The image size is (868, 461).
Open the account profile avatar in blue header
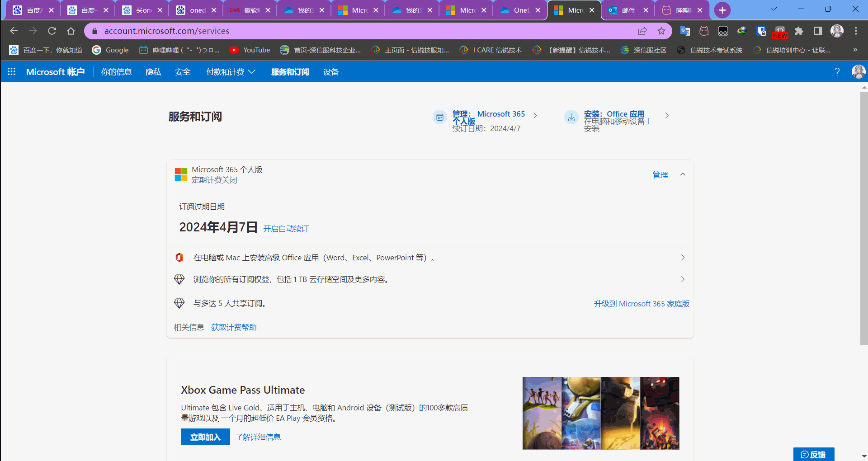click(858, 71)
